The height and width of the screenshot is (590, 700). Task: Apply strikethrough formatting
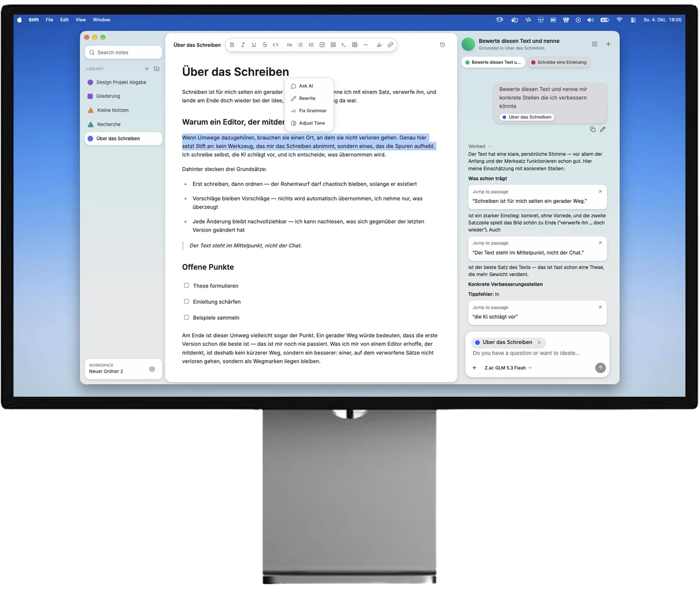[x=265, y=45]
